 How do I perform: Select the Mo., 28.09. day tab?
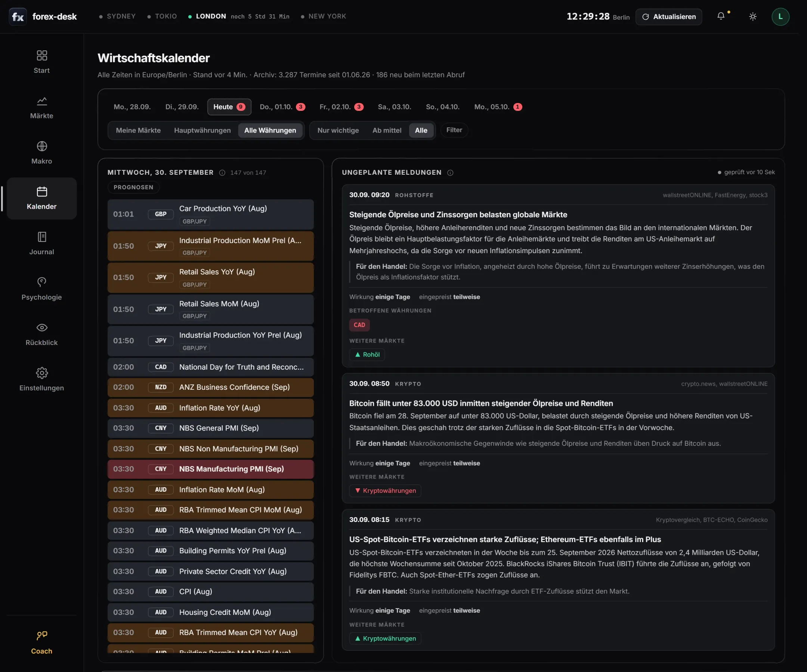coord(132,107)
